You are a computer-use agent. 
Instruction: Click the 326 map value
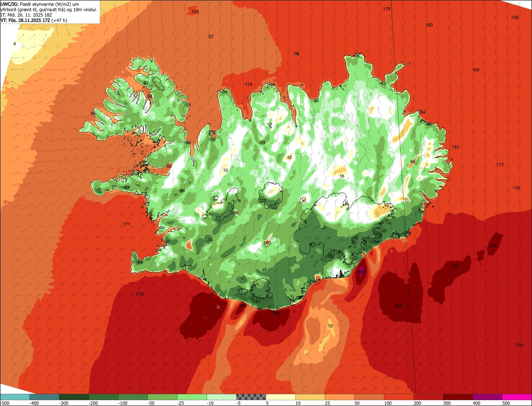pyautogui.click(x=455, y=266)
